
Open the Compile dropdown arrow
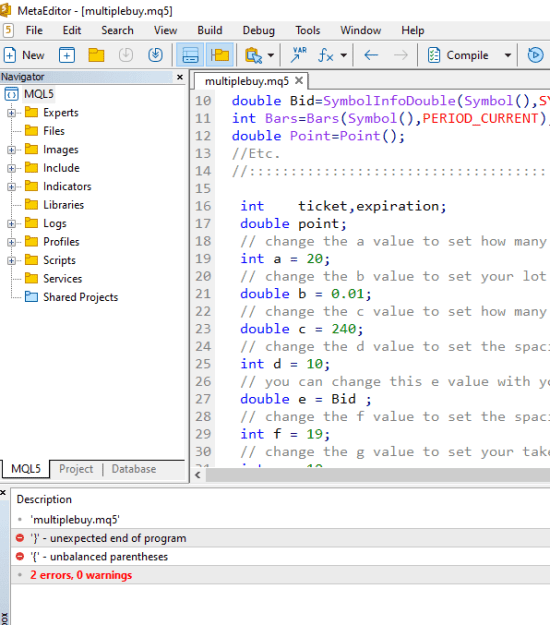click(508, 55)
